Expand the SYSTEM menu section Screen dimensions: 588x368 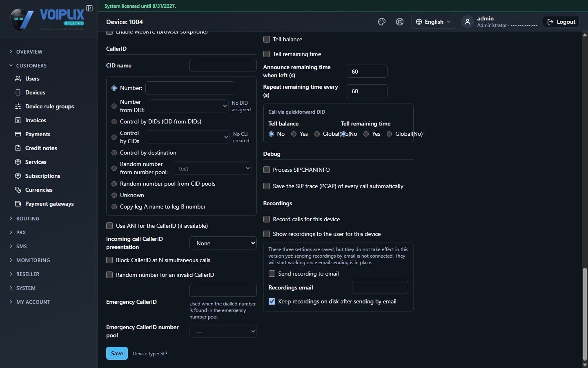[26, 288]
